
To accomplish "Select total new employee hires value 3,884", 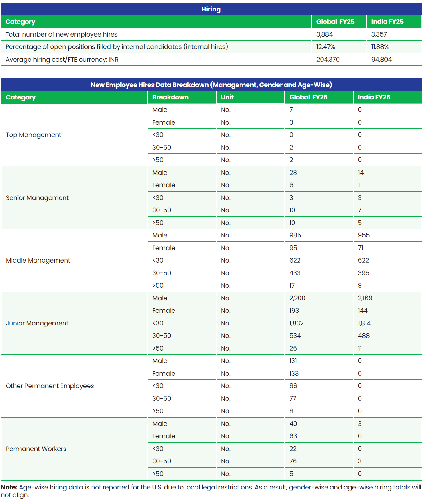I will coord(325,34).
